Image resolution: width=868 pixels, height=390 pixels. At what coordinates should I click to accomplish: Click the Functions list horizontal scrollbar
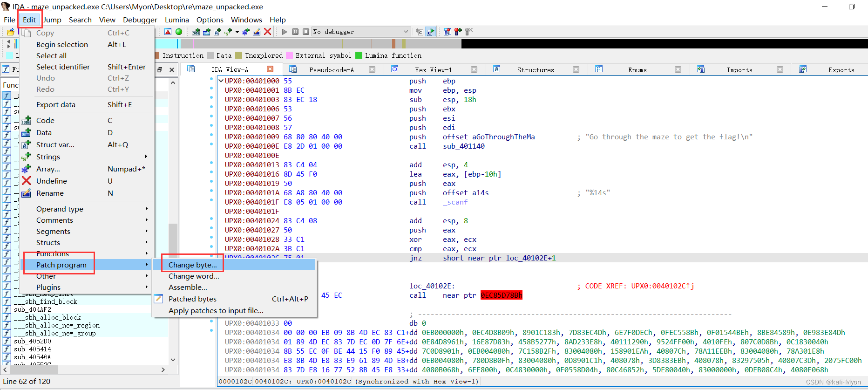[84, 369]
